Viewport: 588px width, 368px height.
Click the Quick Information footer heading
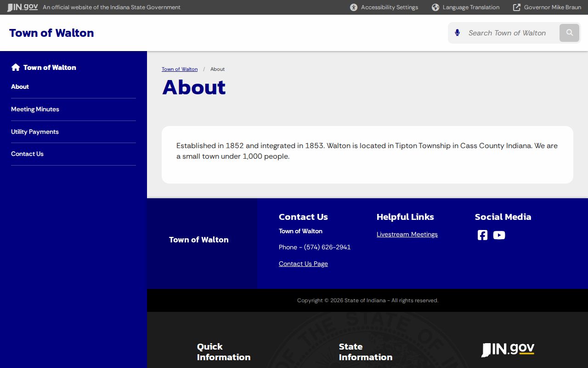(x=224, y=352)
